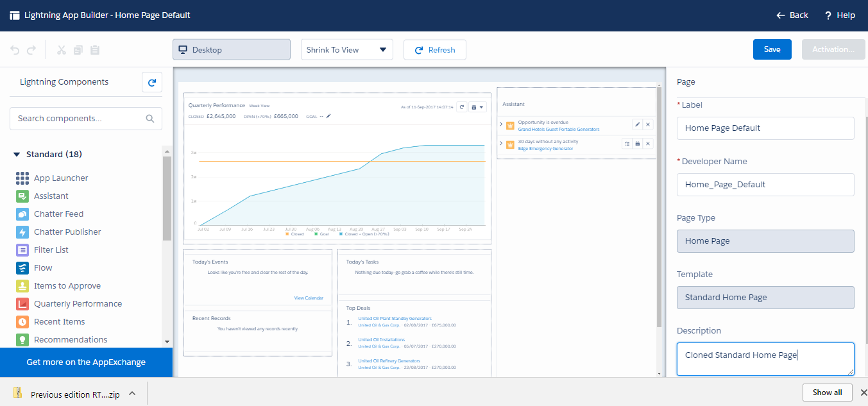Screen dimensions: 868x406
Task: Dismiss the 30 days without activity item
Action: [x=648, y=144]
